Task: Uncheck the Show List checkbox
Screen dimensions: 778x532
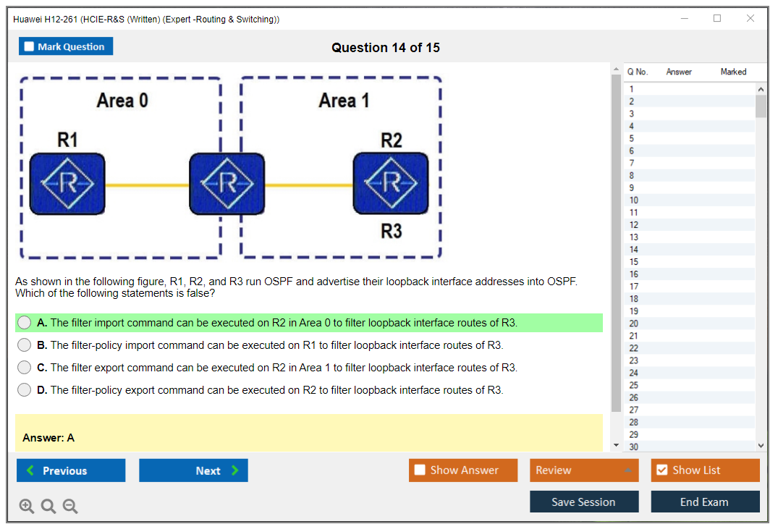Action: 661,470
